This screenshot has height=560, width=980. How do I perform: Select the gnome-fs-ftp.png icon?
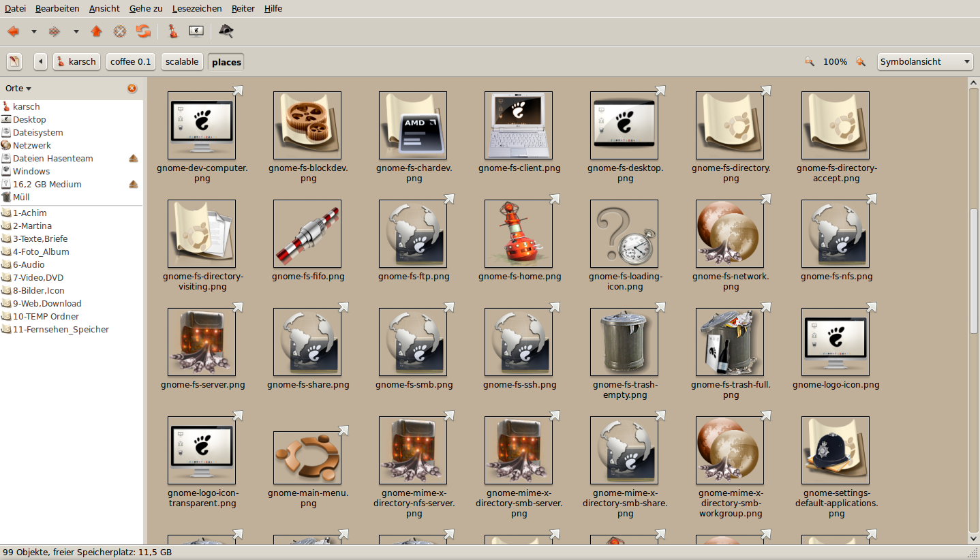point(413,234)
